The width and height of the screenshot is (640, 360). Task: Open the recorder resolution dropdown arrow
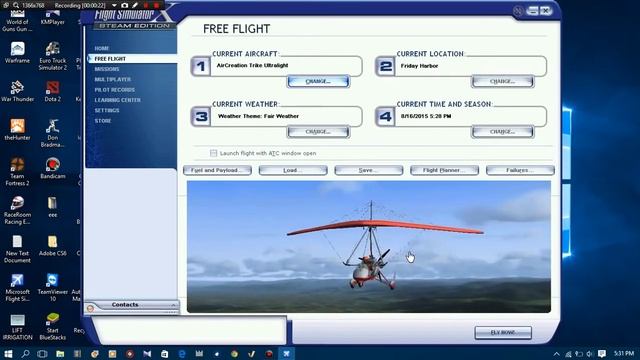(x=114, y=5)
